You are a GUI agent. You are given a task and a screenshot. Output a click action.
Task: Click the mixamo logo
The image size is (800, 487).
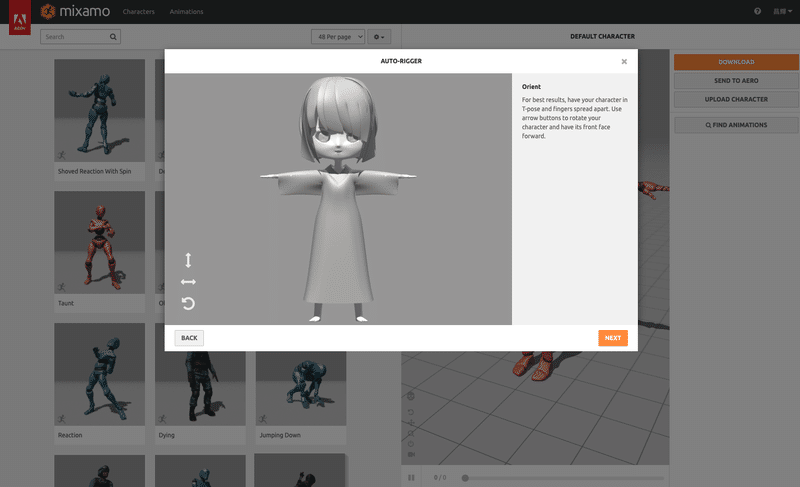(x=76, y=11)
